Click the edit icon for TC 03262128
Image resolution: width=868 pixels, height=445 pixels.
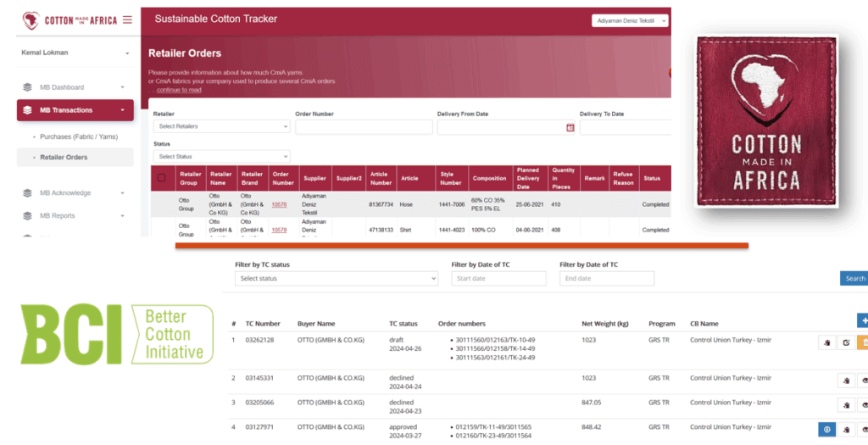coord(846,342)
